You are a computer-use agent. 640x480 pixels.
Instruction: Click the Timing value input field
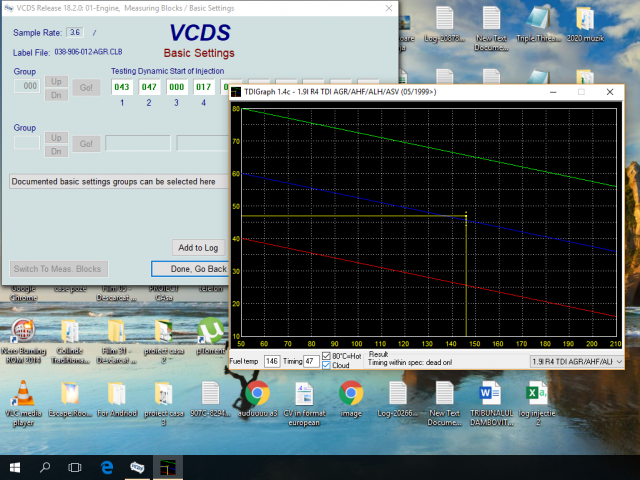pyautogui.click(x=310, y=361)
